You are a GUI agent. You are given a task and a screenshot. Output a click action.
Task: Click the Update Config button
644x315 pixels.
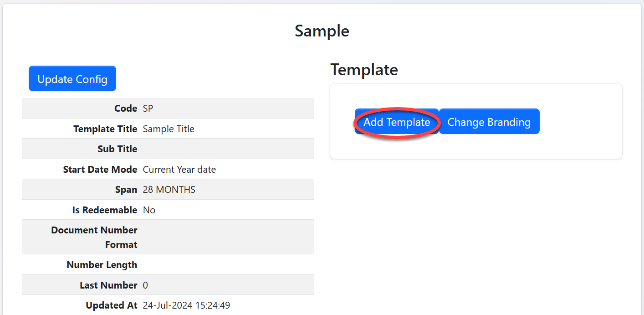point(72,79)
